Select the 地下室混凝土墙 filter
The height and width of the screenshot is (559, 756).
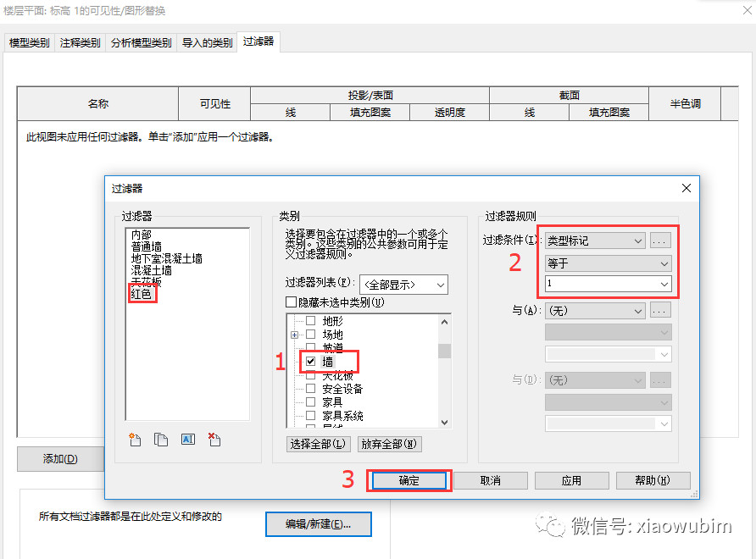[x=166, y=259]
